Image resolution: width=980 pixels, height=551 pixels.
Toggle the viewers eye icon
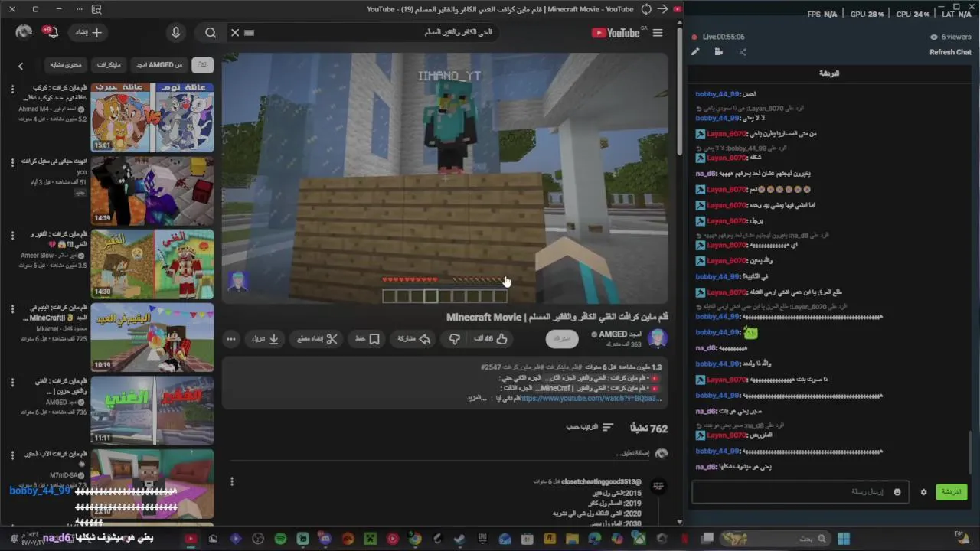pyautogui.click(x=933, y=37)
